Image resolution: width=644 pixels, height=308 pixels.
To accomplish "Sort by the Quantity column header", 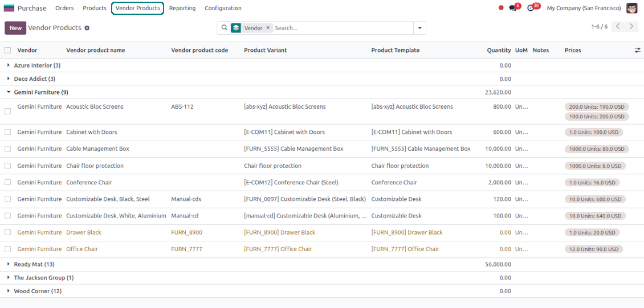I will 499,50.
